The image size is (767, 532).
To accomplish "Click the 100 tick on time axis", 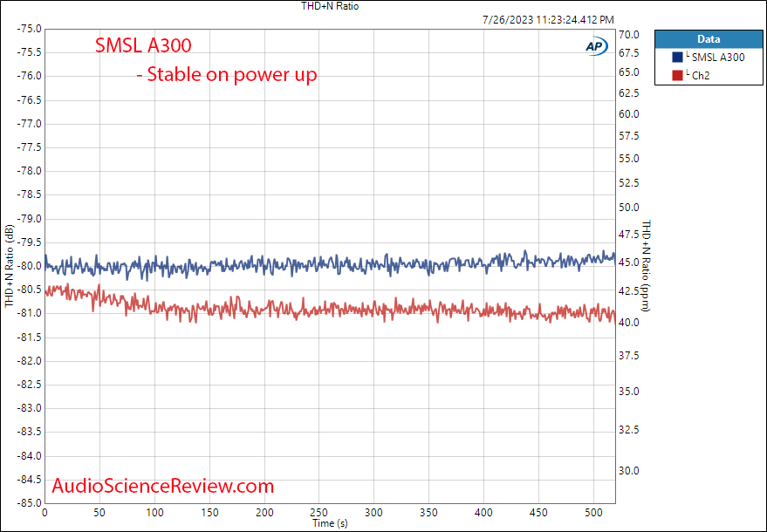I will coord(154,513).
